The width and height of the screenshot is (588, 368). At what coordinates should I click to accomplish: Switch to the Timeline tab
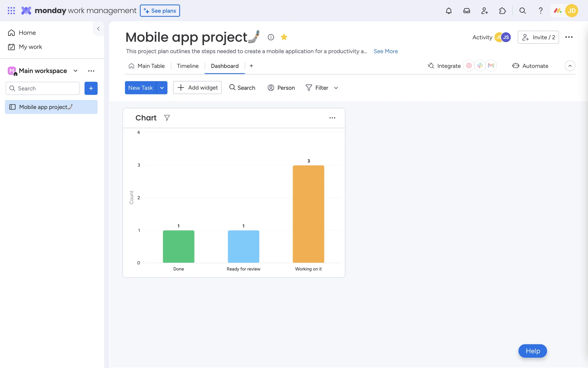(187, 66)
